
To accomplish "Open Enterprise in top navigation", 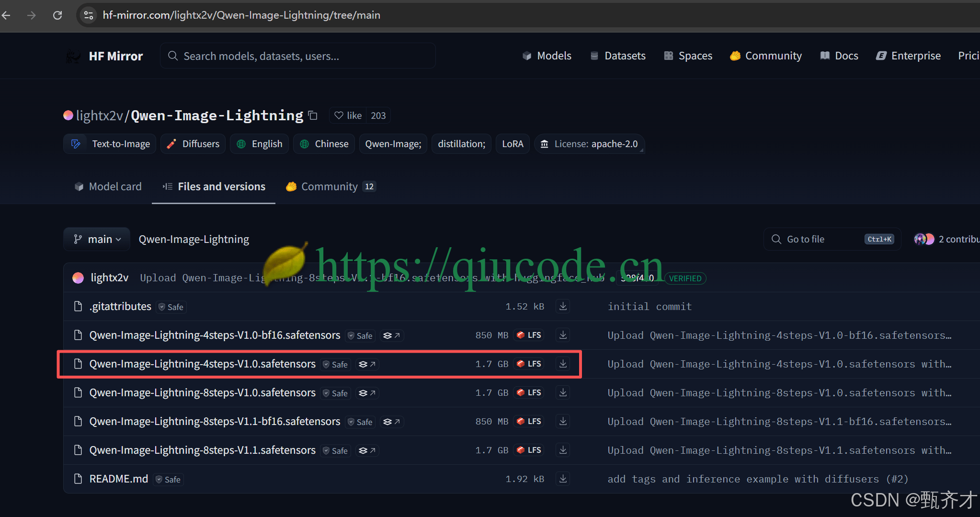I will (x=909, y=56).
